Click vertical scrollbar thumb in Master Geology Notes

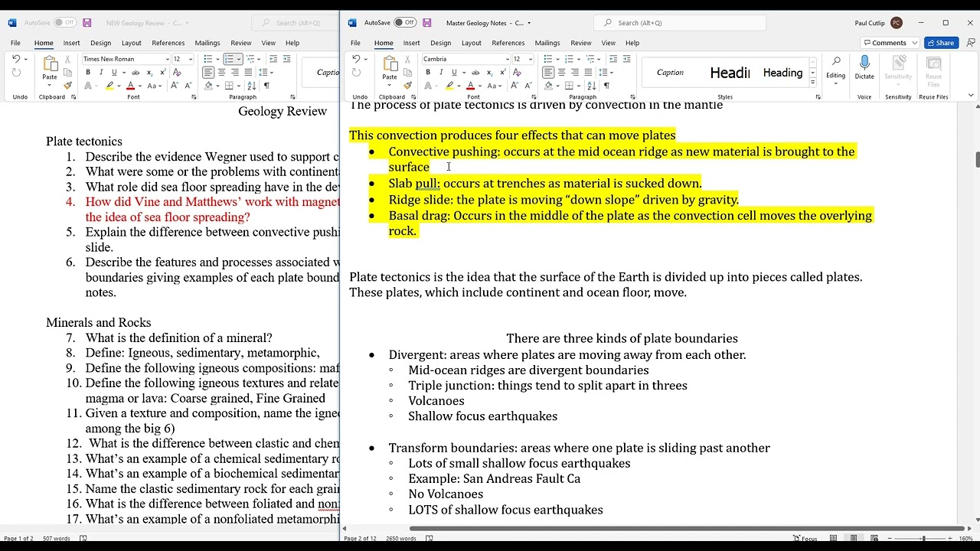click(x=977, y=160)
